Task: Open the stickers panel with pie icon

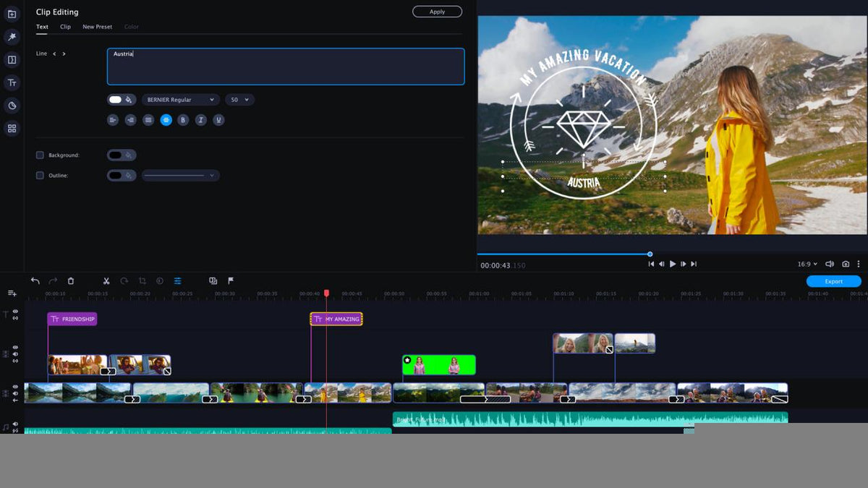Action: (12, 106)
